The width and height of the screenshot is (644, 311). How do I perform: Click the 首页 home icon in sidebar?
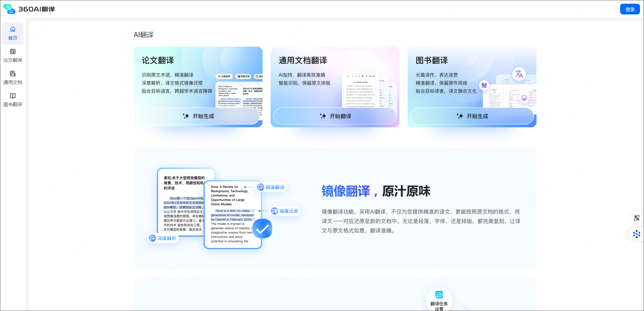click(13, 30)
